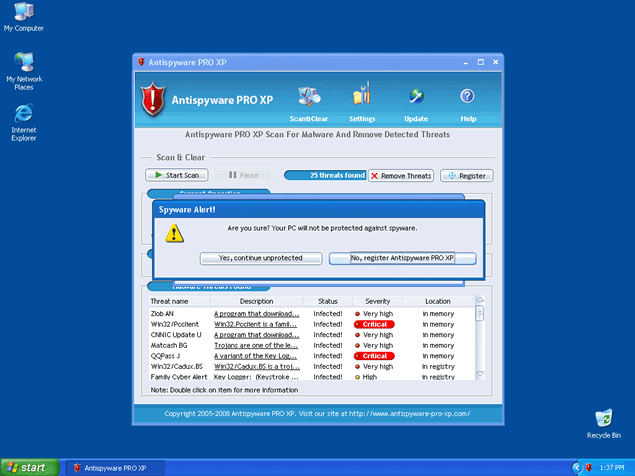
Task: Click the red shield logo in header
Action: click(152, 99)
